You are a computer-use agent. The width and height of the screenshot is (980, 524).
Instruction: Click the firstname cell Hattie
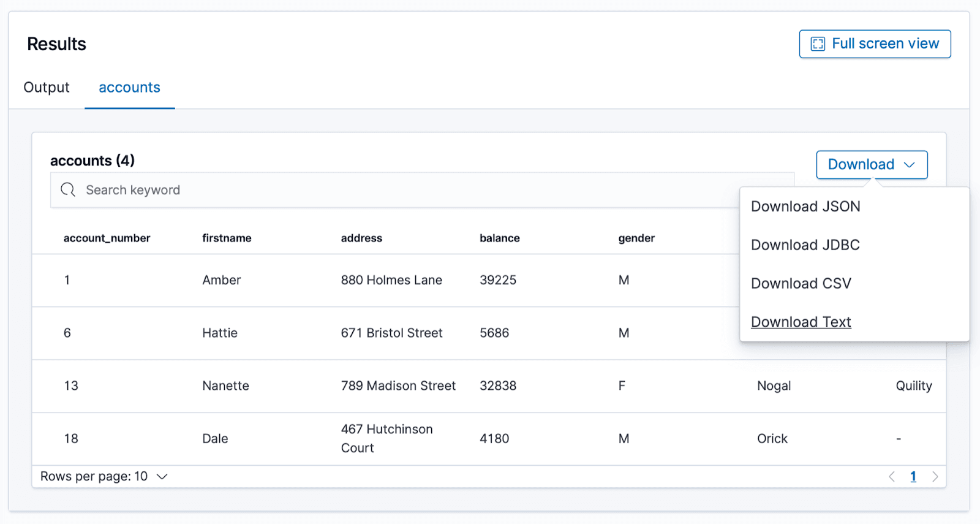(x=220, y=333)
